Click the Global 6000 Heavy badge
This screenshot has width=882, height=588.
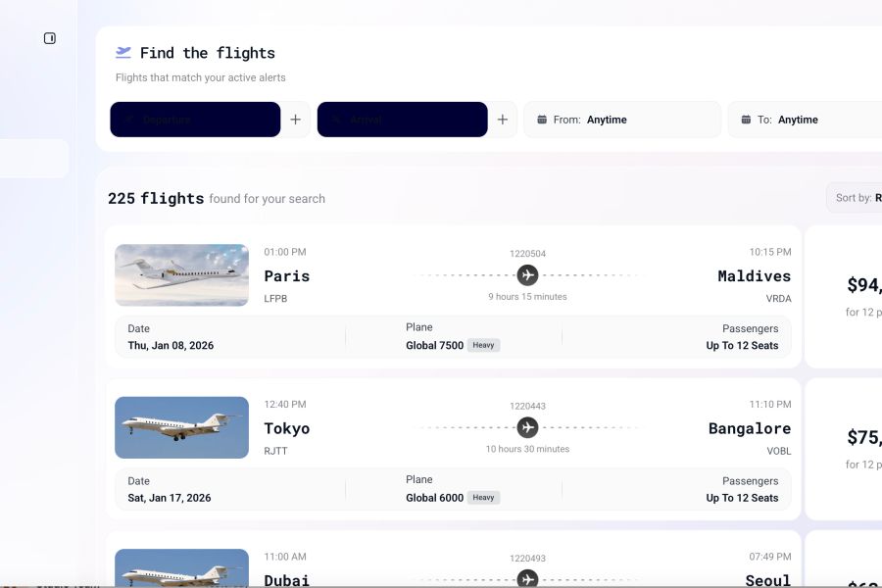click(x=483, y=498)
